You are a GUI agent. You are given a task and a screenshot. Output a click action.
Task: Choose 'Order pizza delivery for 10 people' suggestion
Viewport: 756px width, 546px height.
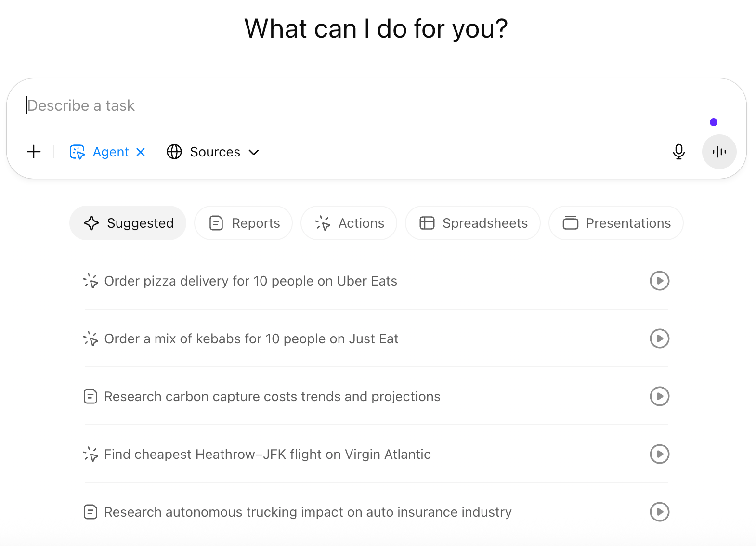tap(250, 281)
